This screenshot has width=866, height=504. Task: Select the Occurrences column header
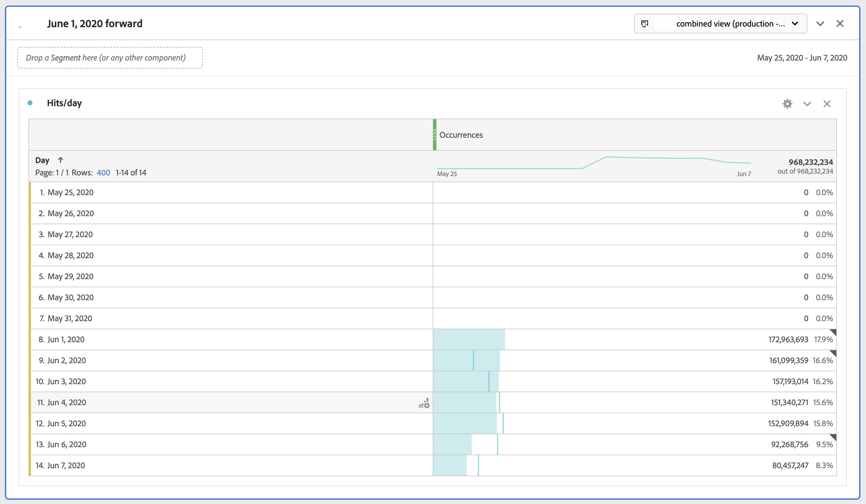coord(461,135)
